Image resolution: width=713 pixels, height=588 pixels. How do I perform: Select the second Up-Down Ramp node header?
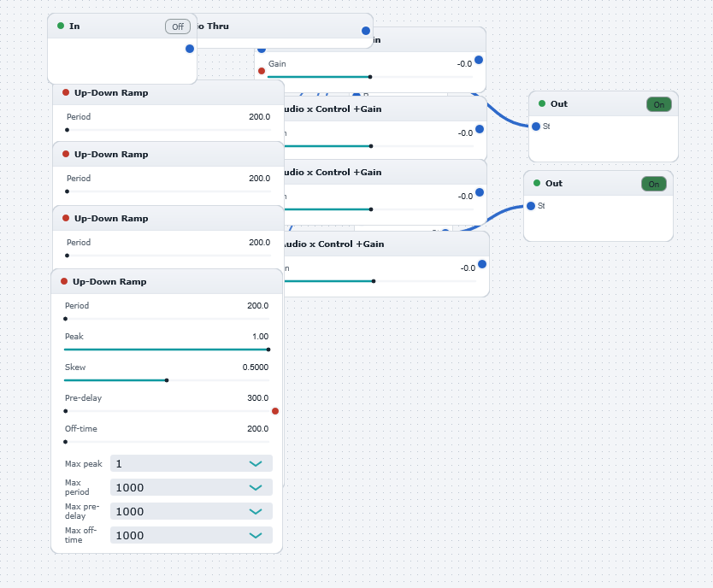point(168,154)
